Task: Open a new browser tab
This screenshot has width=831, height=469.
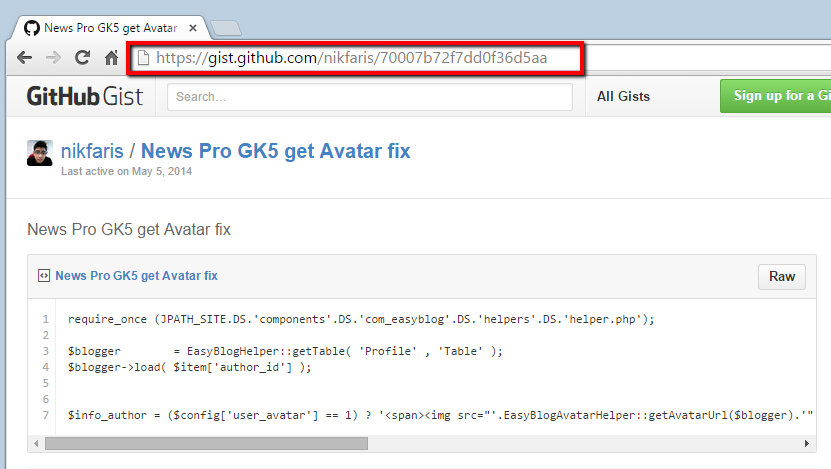Action: click(226, 28)
